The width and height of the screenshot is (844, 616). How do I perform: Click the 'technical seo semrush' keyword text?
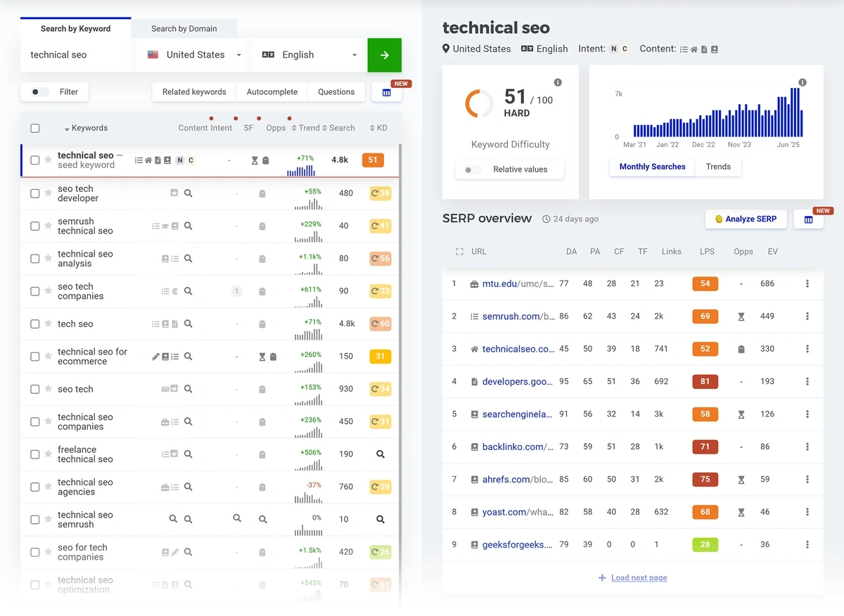[85, 520]
